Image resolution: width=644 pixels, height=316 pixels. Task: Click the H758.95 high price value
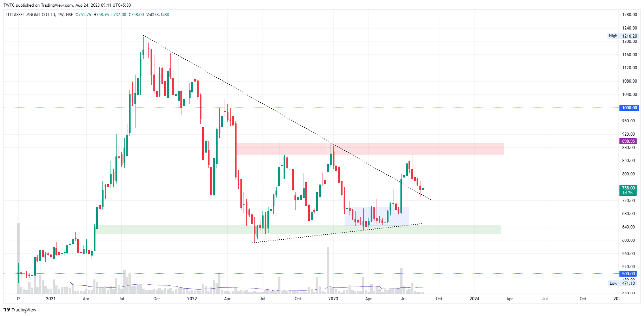[101, 15]
